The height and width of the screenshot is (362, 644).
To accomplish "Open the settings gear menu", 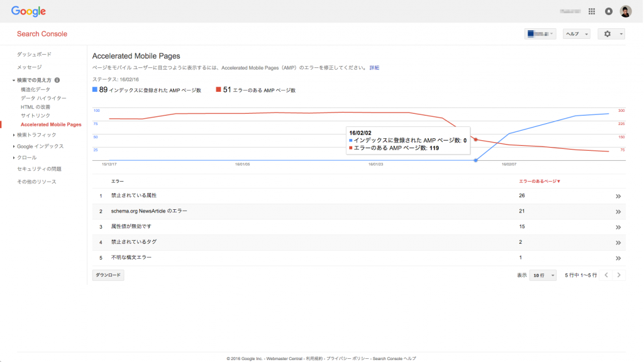I will [607, 34].
